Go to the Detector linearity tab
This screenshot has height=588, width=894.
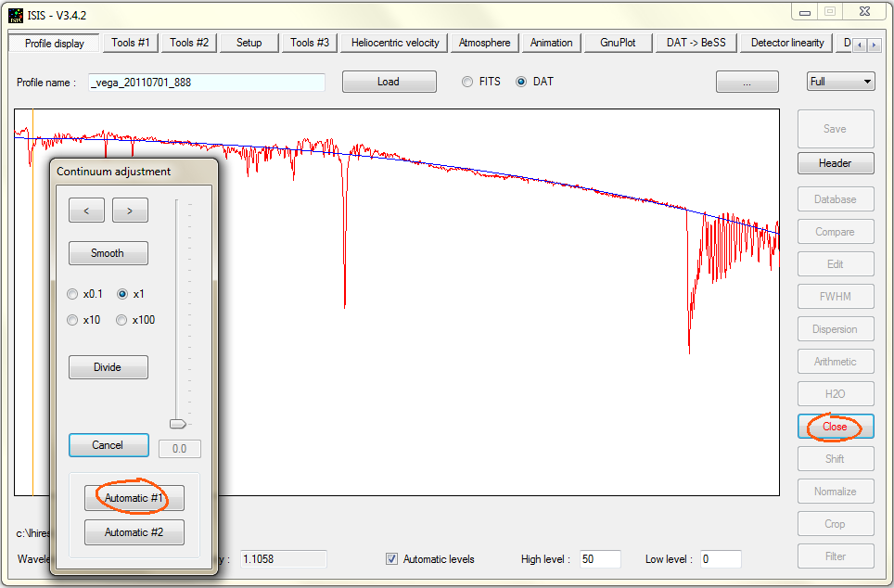coord(786,43)
